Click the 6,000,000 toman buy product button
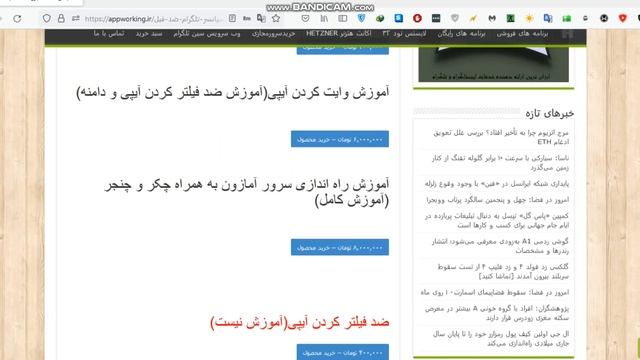Viewport: 640px width, 360px height. click(340, 139)
